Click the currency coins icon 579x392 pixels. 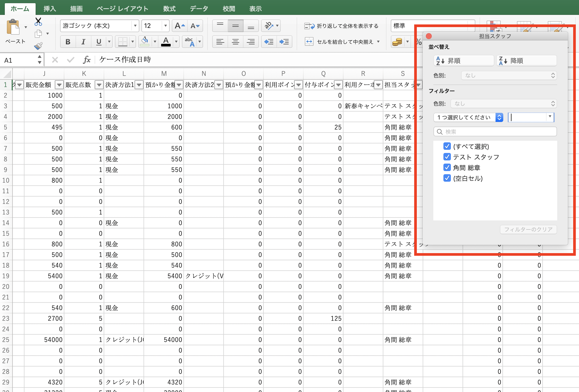(397, 42)
